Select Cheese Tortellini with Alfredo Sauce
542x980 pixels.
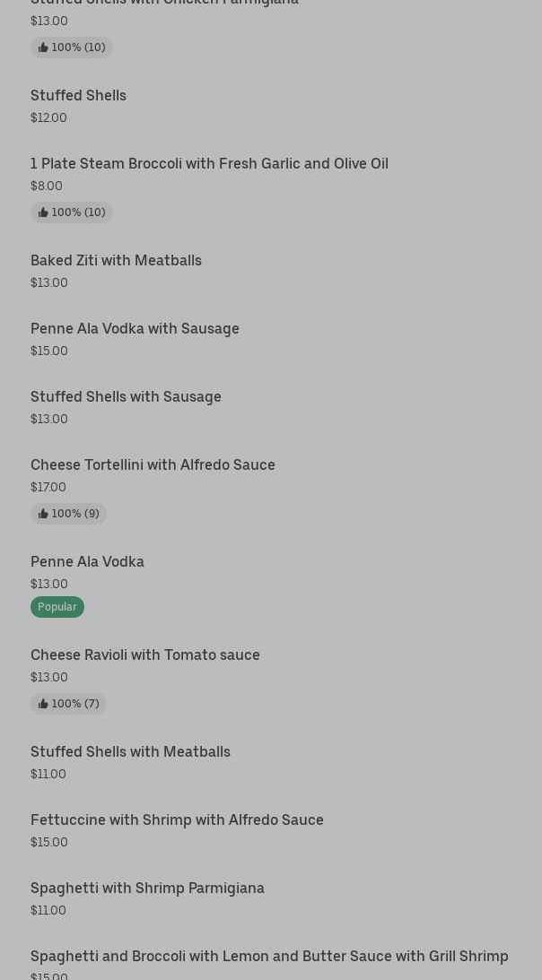153,464
